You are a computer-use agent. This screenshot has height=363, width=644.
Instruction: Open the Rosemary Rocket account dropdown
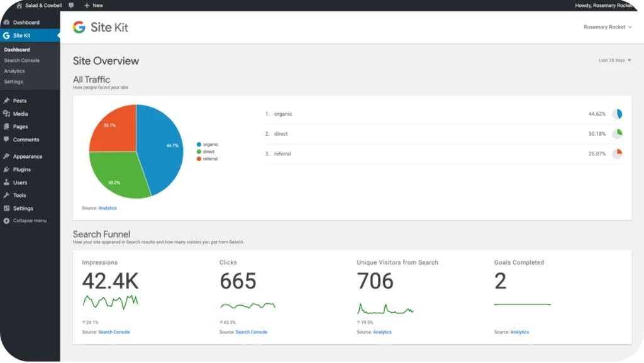pos(607,27)
